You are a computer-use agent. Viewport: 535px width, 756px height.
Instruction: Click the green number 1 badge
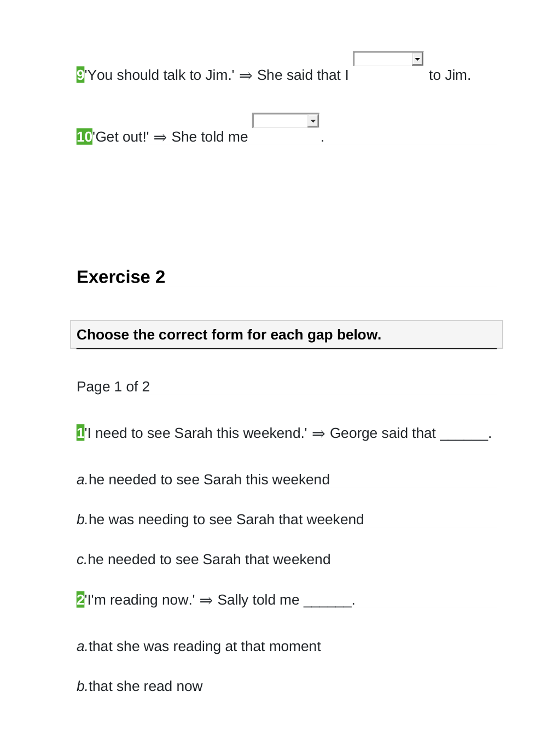[x=80, y=433]
